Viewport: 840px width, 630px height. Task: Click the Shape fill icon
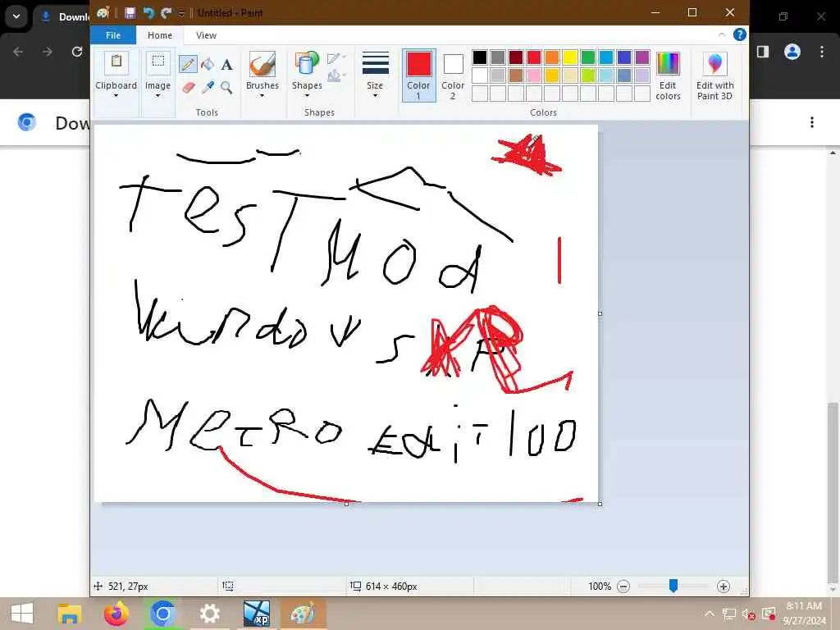click(335, 76)
